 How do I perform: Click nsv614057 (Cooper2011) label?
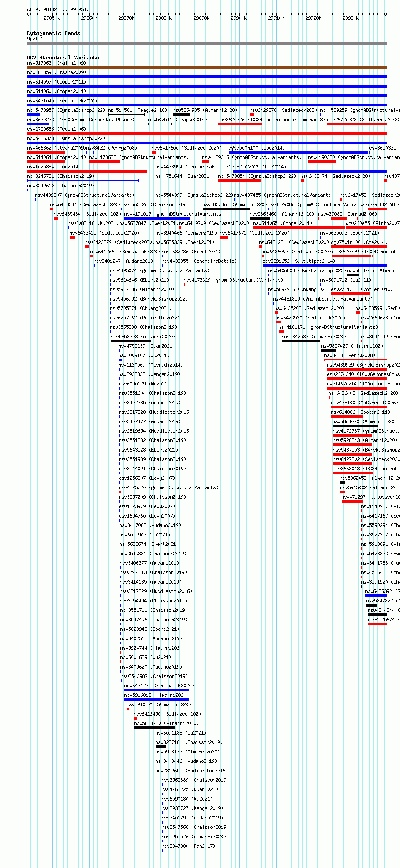57,82
